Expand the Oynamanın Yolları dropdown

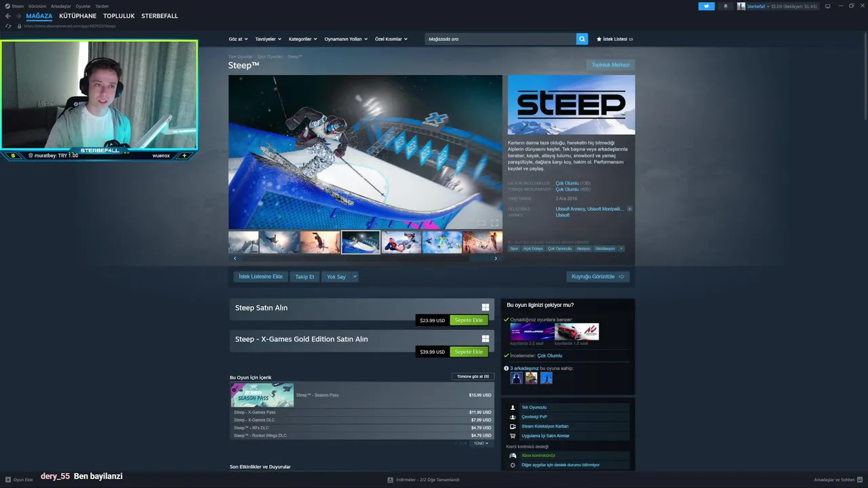click(x=346, y=39)
